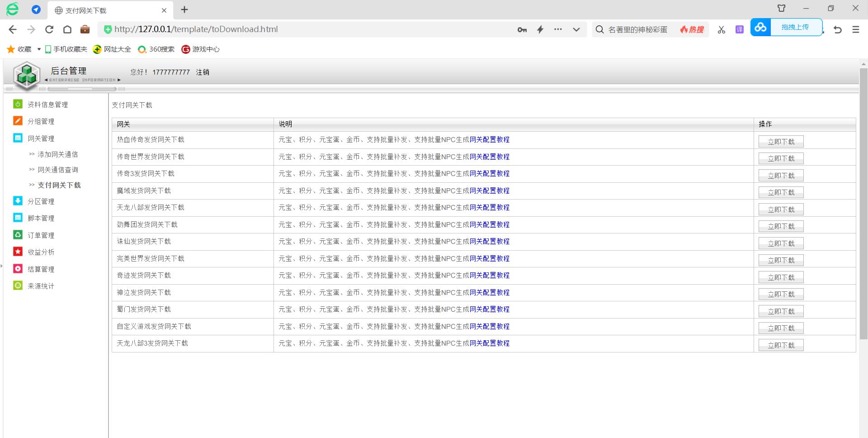Click the green 订单管理 recycle icon
The height and width of the screenshot is (438, 868).
(18, 235)
